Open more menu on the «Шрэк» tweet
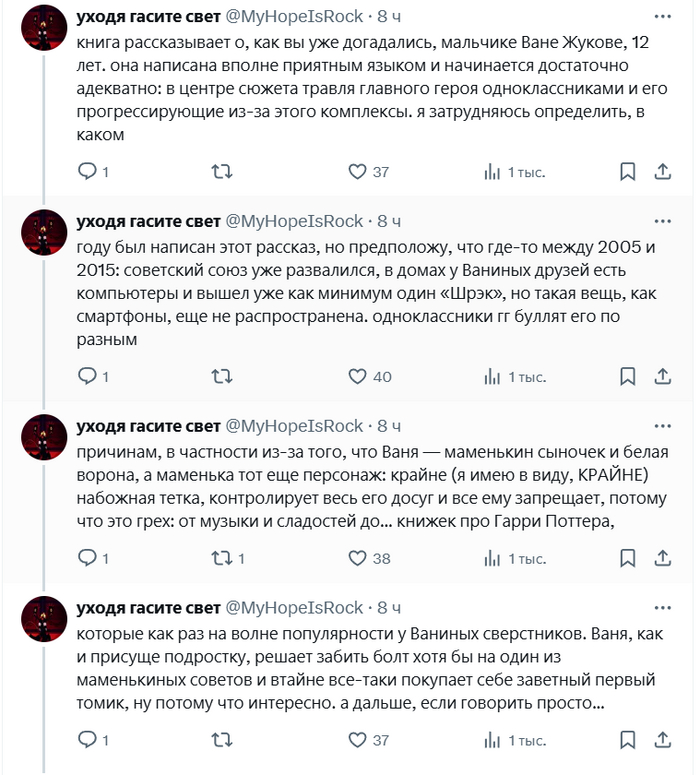This screenshot has width=700, height=775. click(x=662, y=221)
